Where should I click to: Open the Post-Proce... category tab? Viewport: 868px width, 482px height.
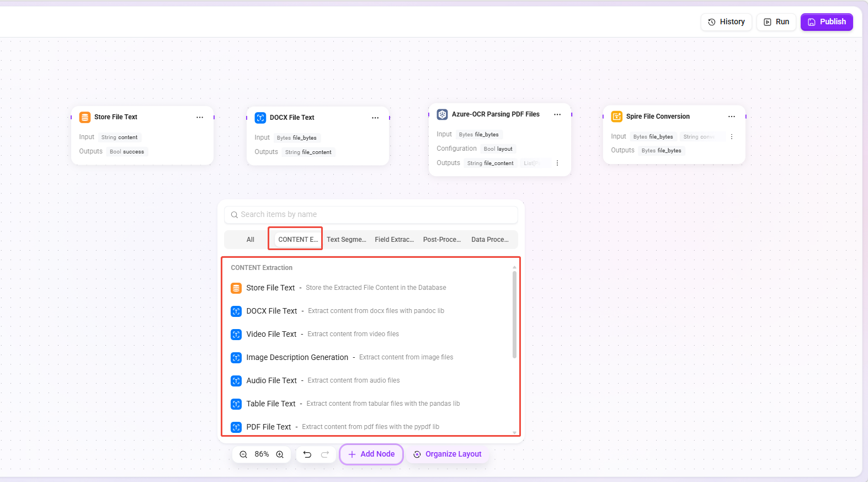click(442, 240)
